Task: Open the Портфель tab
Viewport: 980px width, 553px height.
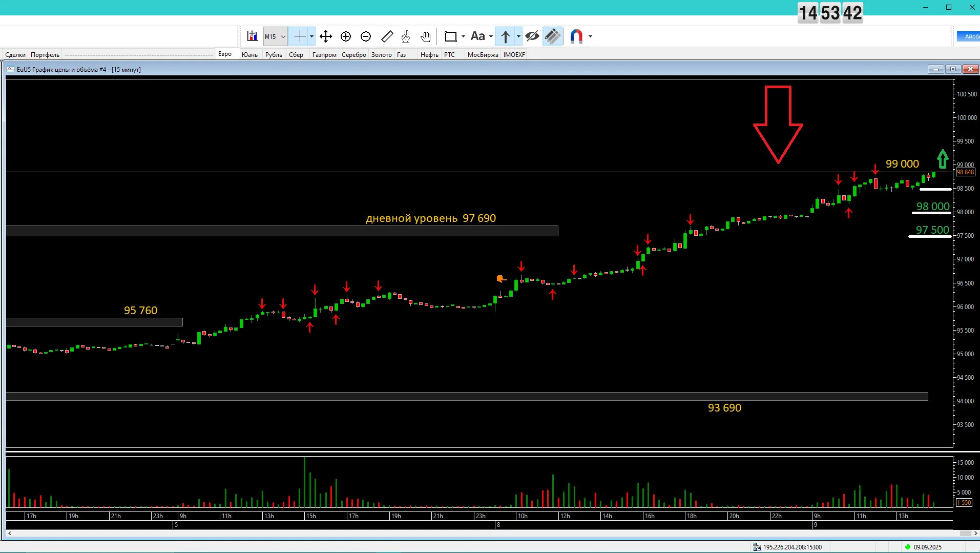Action: pos(45,55)
